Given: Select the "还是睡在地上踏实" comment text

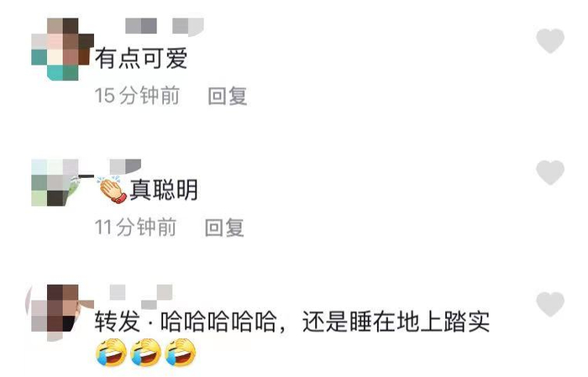Looking at the screenshot, I should [396, 322].
